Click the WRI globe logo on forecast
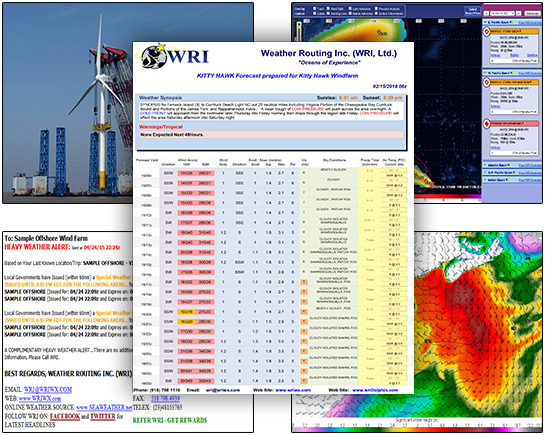This screenshot has height=435, width=545. click(154, 56)
